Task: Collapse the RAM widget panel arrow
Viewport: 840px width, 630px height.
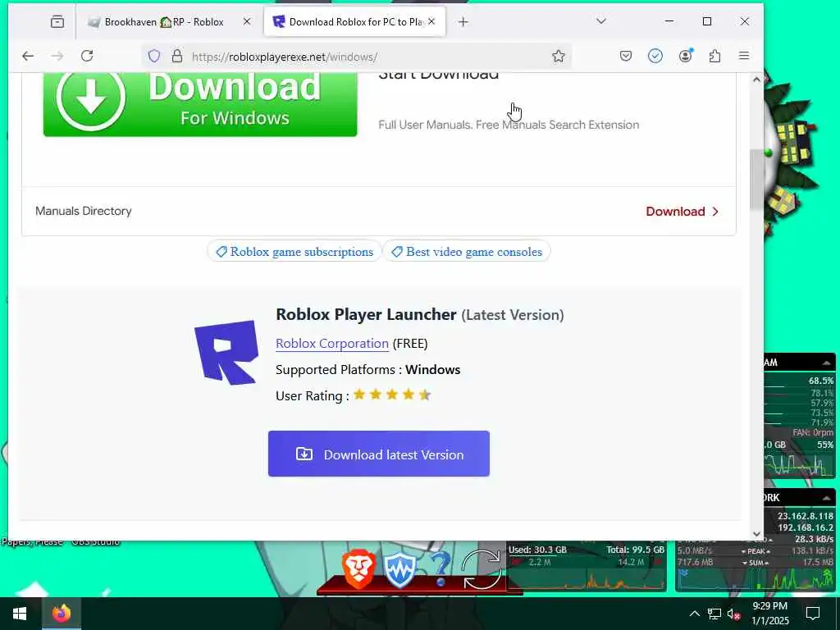Action: (x=827, y=363)
